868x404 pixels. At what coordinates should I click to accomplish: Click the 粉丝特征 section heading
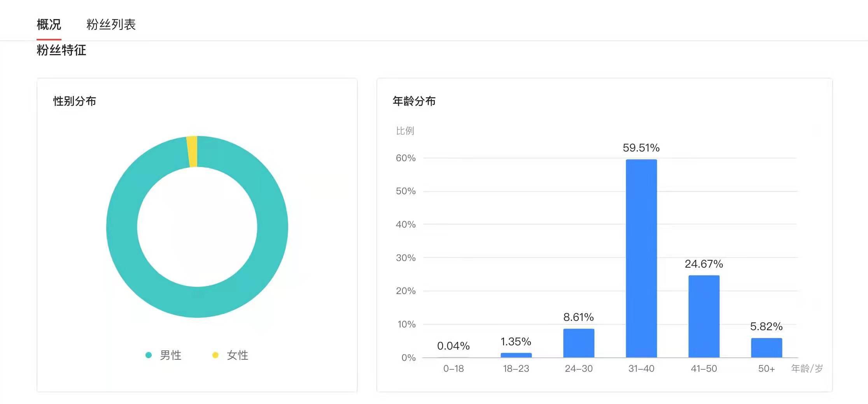(x=61, y=50)
